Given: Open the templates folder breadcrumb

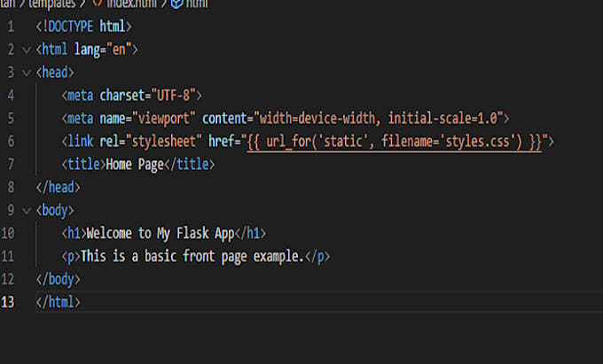Looking at the screenshot, I should click(x=52, y=4).
